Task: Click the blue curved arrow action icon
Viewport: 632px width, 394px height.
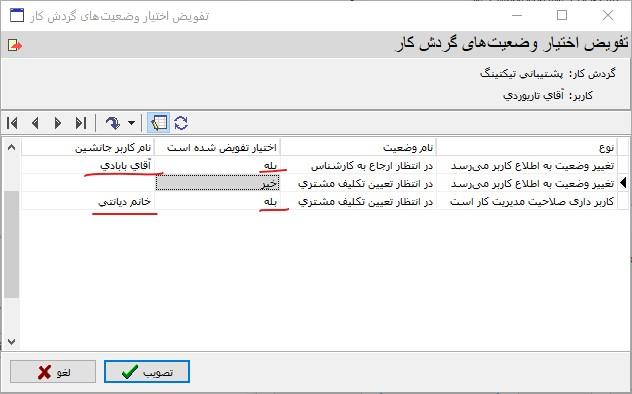Action: click(x=112, y=123)
